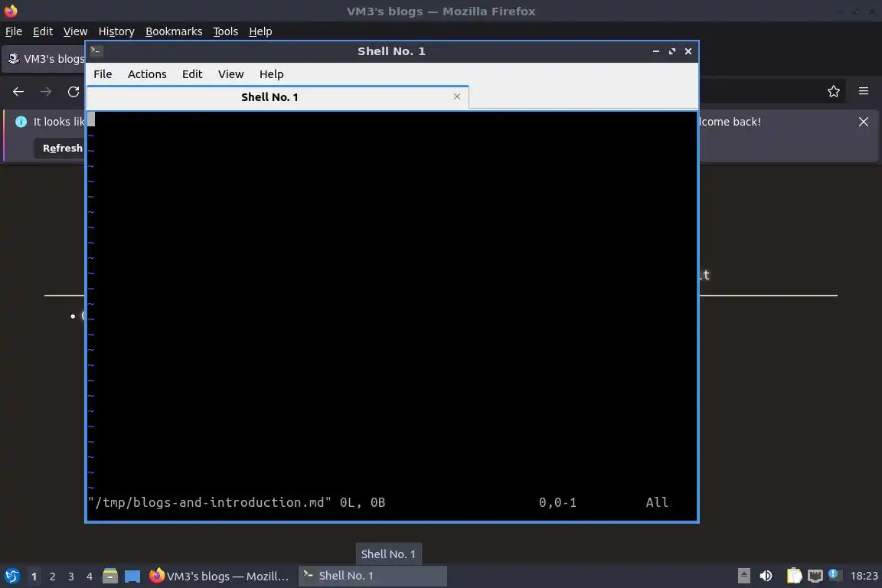Viewport: 882px width, 588px height.
Task: Click the info icon in notification bar
Action: tap(21, 122)
